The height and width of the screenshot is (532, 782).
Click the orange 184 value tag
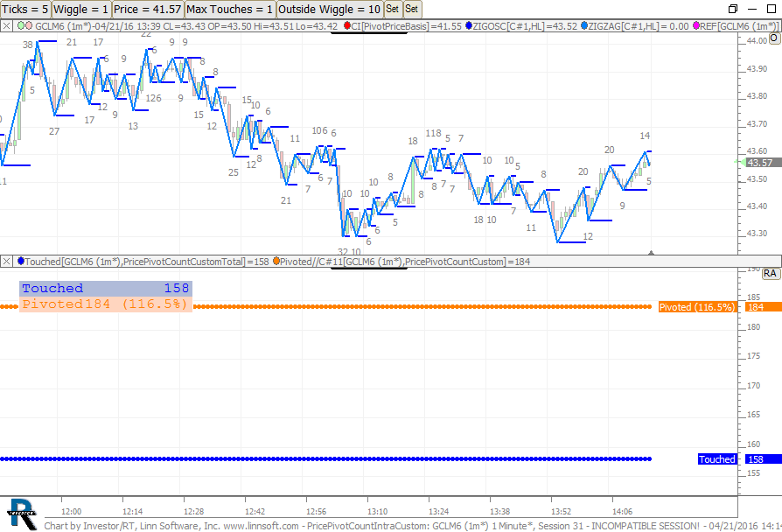pos(764,307)
